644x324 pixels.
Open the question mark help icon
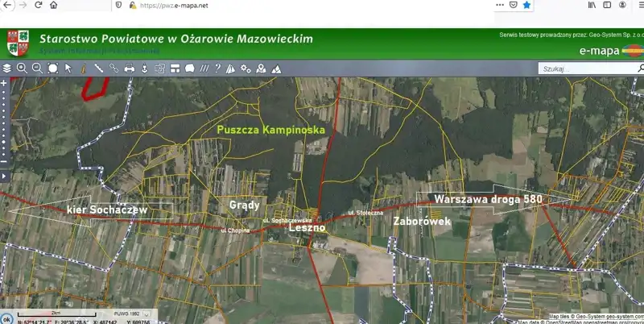pos(217,69)
